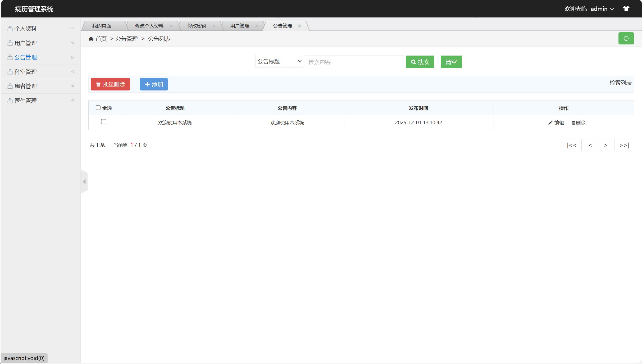The image size is (642, 364).
Task: Click the red 批量删除 trash button
Action: [x=110, y=84]
